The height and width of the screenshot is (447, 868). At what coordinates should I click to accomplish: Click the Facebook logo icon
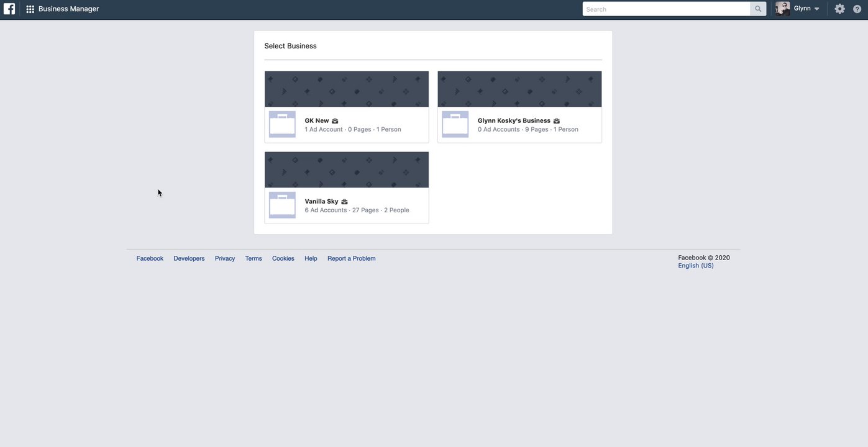[x=9, y=9]
